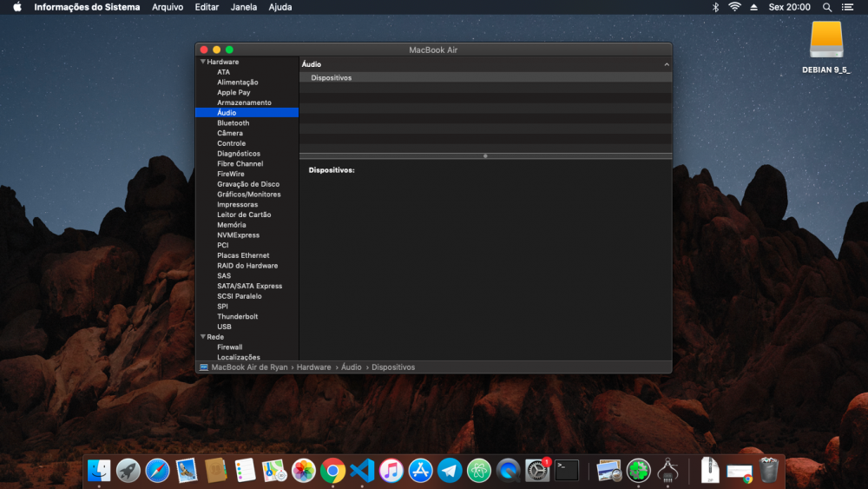This screenshot has height=489, width=868.
Task: Select Gráficos/Monitores in the sidebar
Action: coord(247,195)
